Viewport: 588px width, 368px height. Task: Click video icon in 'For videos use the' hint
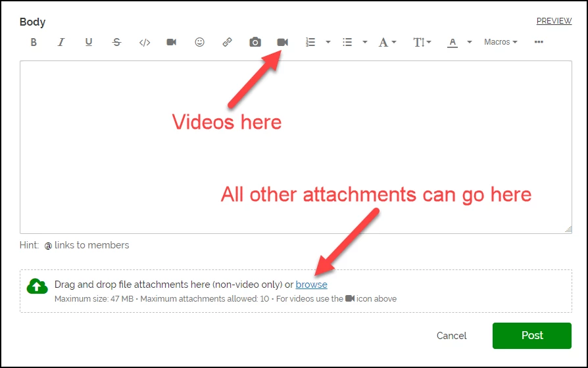[350, 298]
